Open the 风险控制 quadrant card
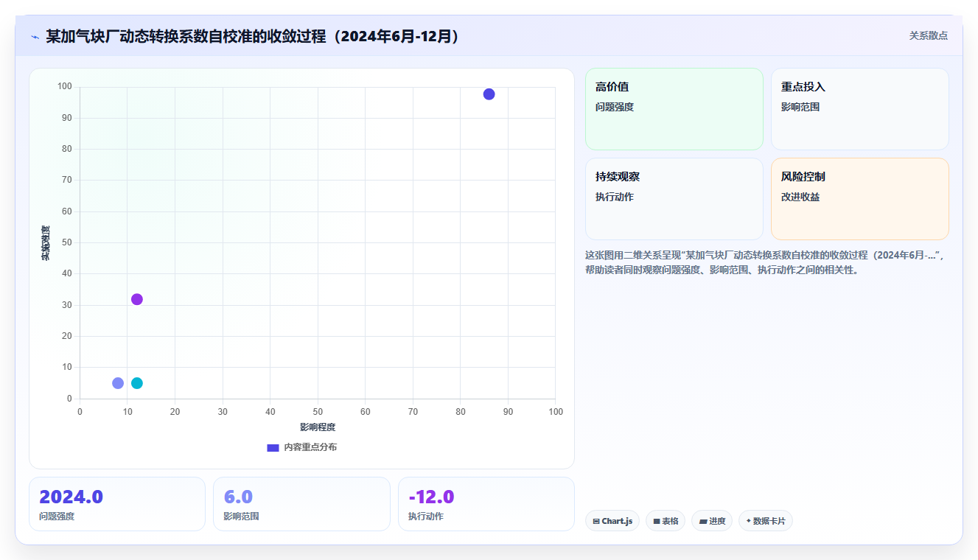The image size is (978, 560). click(859, 199)
